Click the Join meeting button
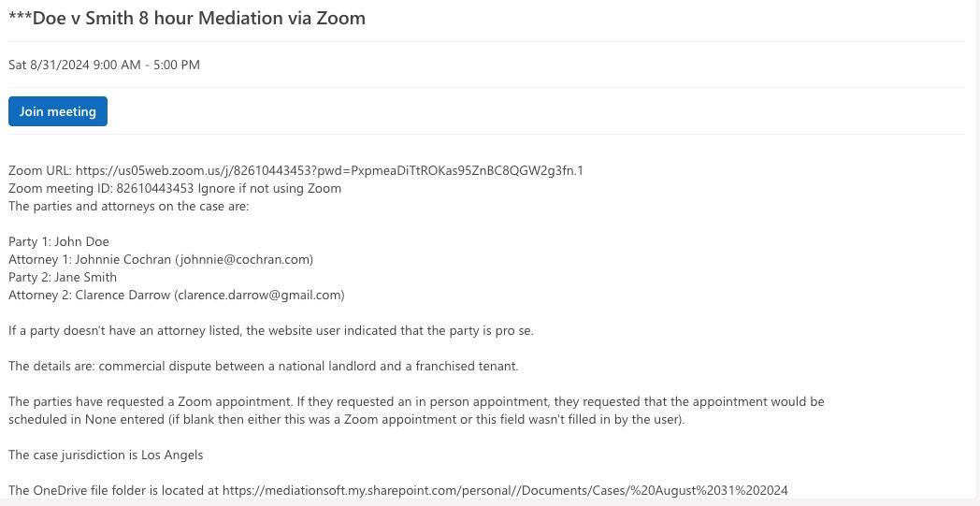Screen dimensions: 980x506 point(58,111)
